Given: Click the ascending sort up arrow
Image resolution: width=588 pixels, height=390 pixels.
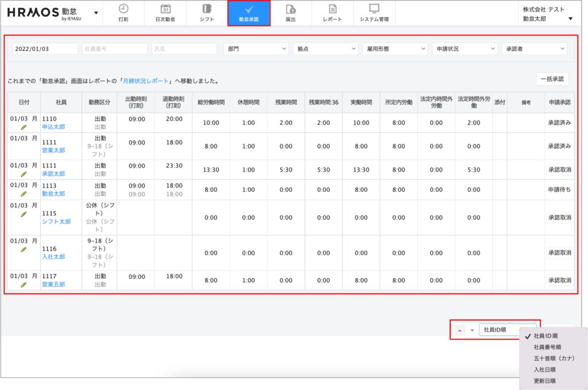Looking at the screenshot, I should (460, 330).
